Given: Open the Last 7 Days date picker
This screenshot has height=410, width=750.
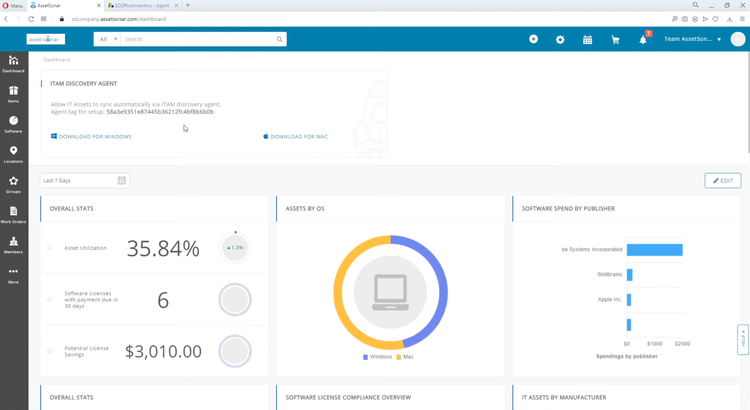Looking at the screenshot, I should point(85,180).
